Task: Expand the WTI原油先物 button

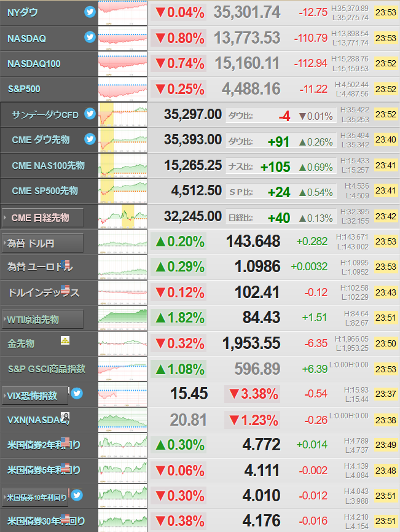Action: click(x=43, y=319)
